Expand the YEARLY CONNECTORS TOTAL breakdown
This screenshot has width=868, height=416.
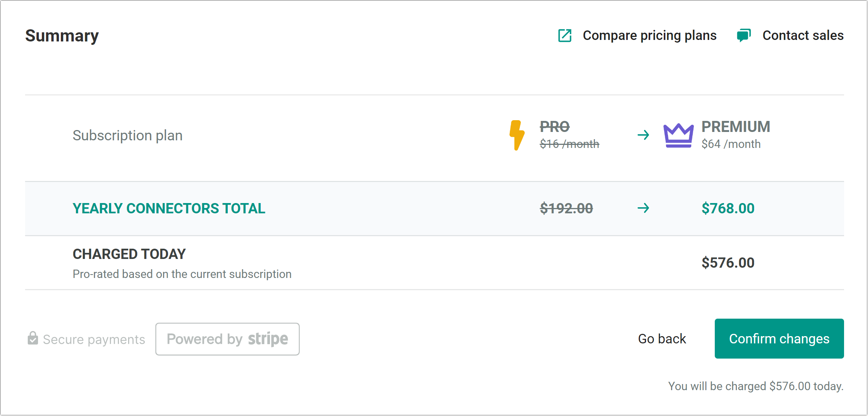point(169,208)
